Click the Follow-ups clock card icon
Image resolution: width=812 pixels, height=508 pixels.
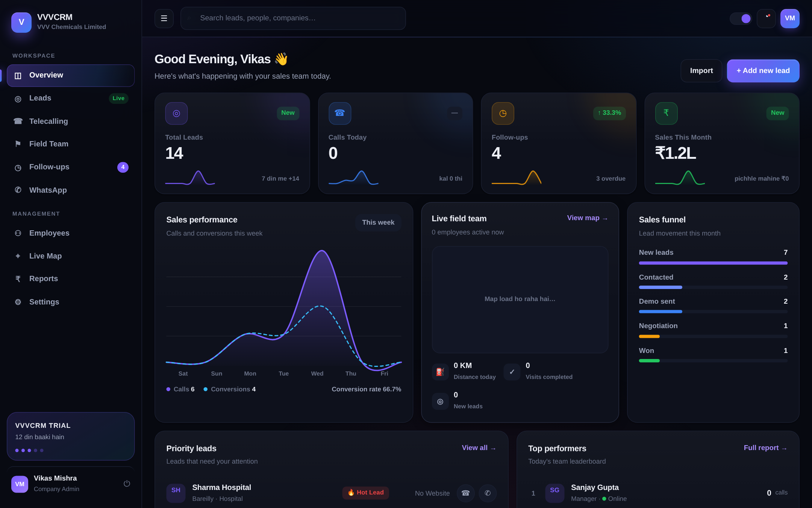[503, 113]
